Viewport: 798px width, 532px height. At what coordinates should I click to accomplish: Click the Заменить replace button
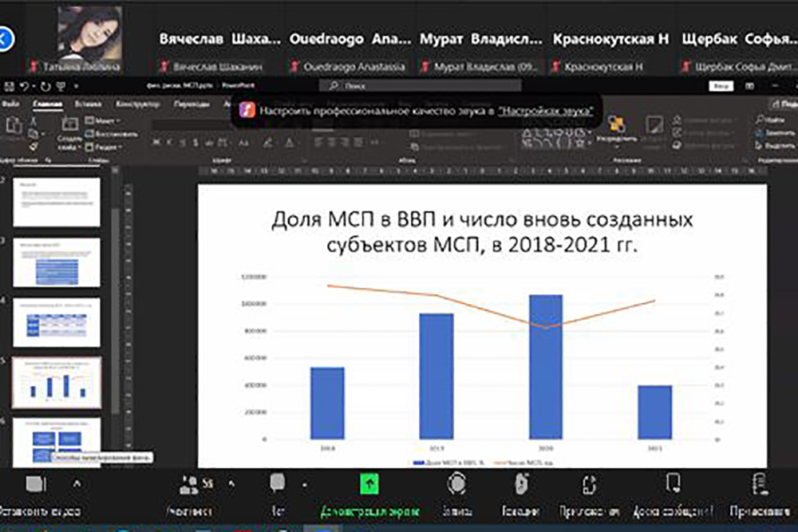tap(775, 132)
